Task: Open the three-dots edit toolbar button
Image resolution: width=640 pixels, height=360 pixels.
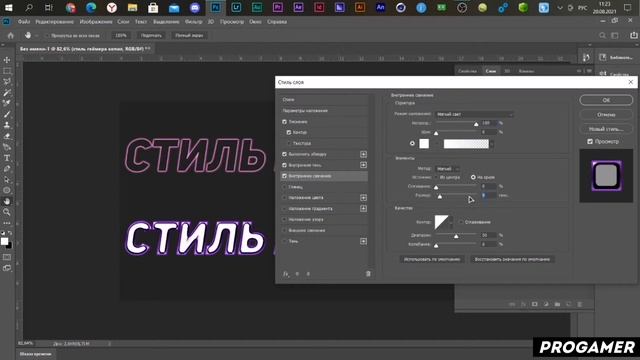Action: (x=7, y=223)
